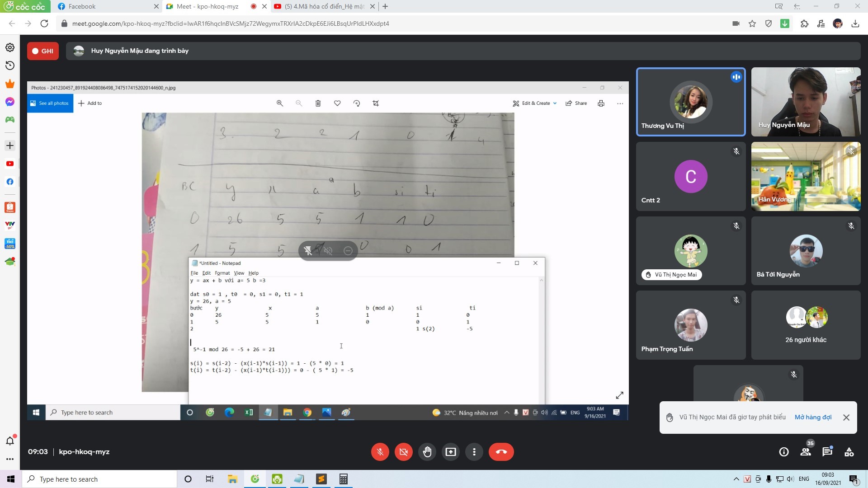
Task: Open Meet's more options menu
Action: click(x=474, y=452)
